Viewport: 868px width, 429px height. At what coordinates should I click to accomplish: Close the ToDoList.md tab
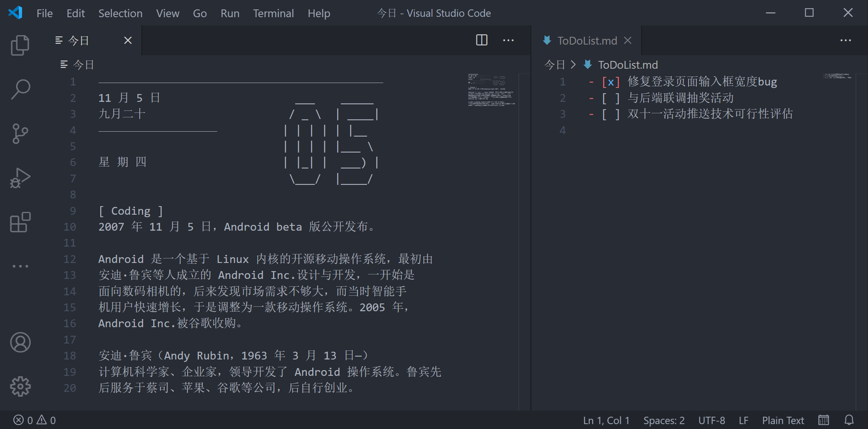[628, 40]
